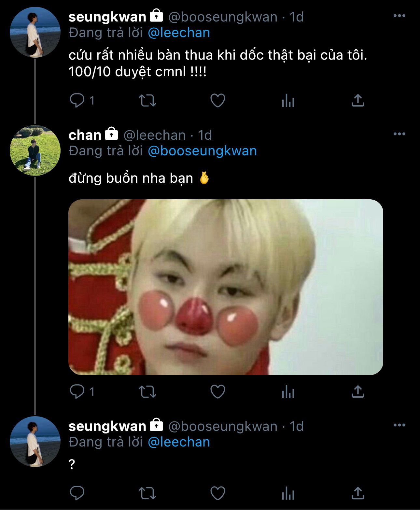View analytics for chan's image tweet
This screenshot has height=510, width=420.
pyautogui.click(x=288, y=391)
